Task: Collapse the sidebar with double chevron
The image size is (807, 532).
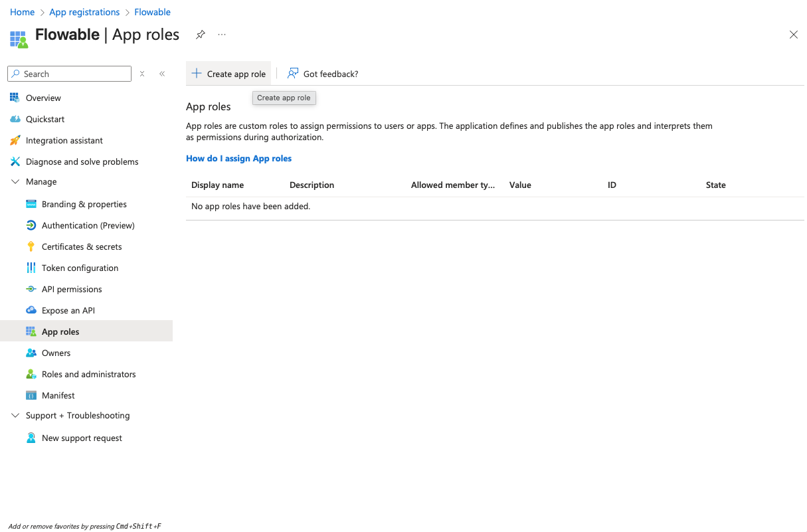Action: point(162,74)
